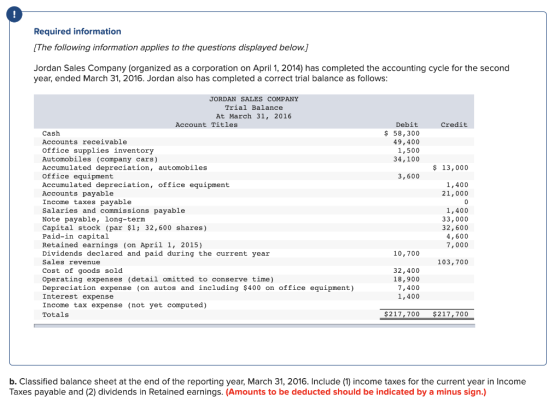560x401 pixels.
Task: Click the Dividends declared and paid row
Action: [254, 253]
